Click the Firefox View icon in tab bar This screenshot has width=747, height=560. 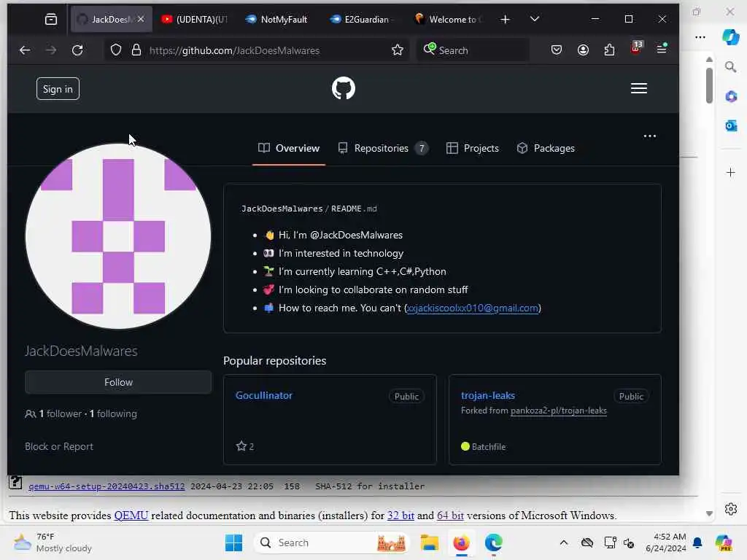51,20
